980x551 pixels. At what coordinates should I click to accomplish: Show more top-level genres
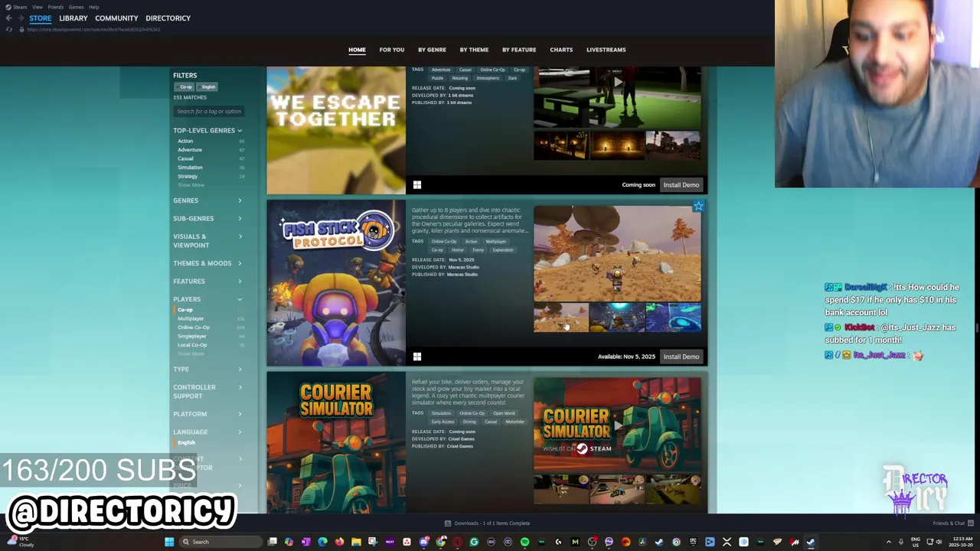pos(191,185)
